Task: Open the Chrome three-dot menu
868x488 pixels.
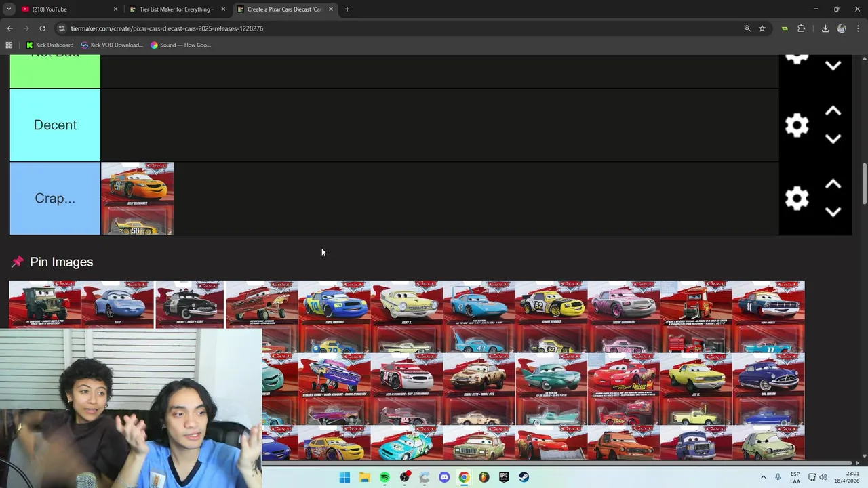Action: pyautogui.click(x=858, y=28)
